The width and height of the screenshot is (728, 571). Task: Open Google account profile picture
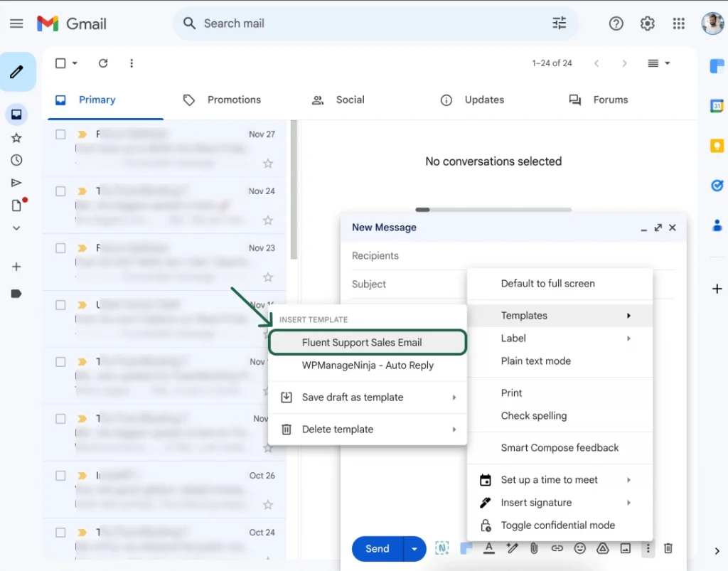click(x=713, y=23)
